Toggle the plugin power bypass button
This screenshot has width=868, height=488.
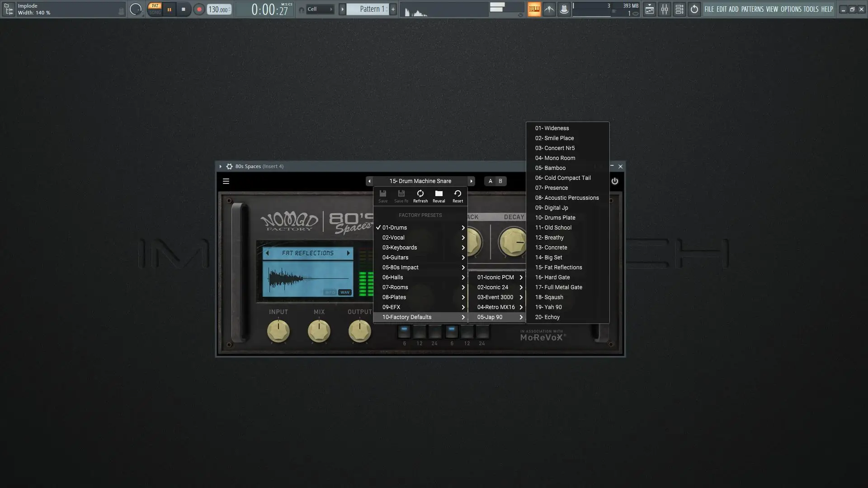coord(614,181)
